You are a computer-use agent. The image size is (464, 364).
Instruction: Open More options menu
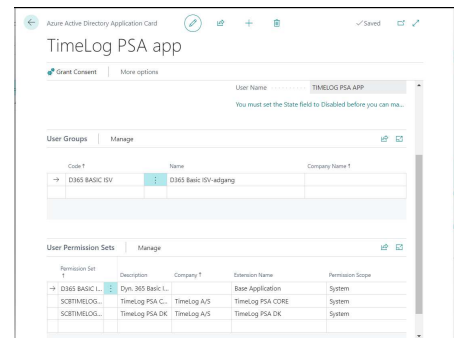(139, 72)
